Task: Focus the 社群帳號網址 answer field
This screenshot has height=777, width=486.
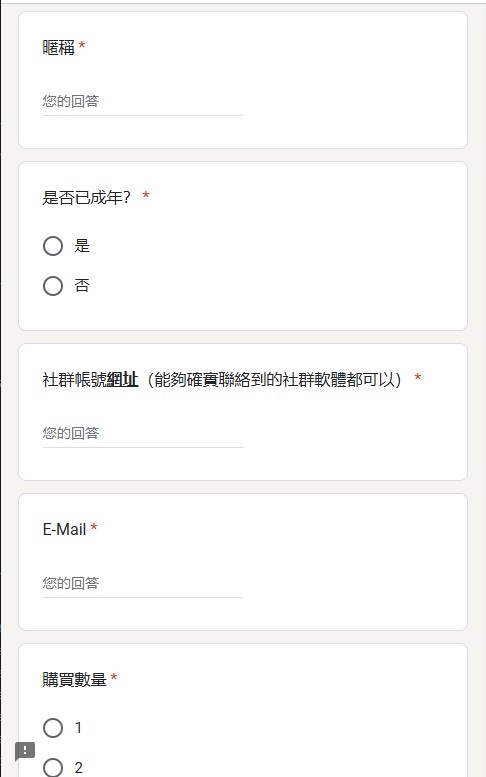Action: pyautogui.click(x=143, y=434)
